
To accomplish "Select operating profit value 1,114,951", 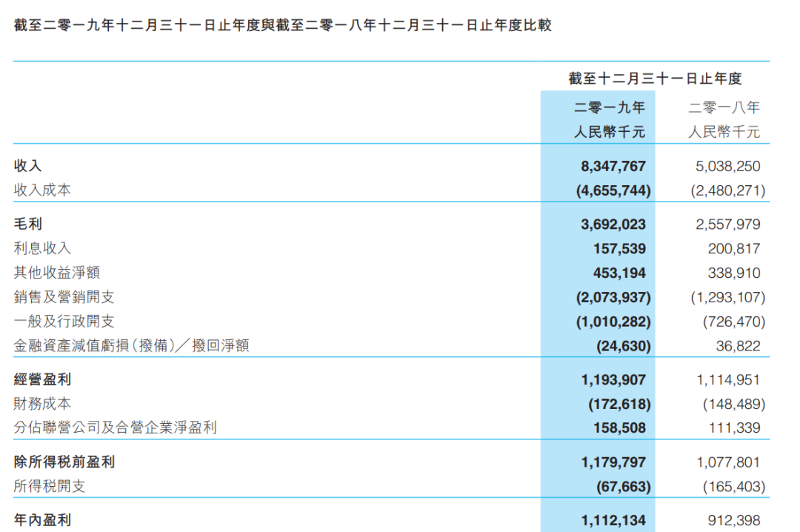I will (x=728, y=380).
